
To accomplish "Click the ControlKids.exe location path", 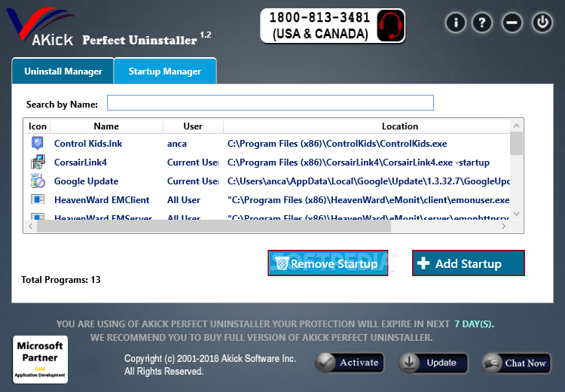I will (337, 143).
